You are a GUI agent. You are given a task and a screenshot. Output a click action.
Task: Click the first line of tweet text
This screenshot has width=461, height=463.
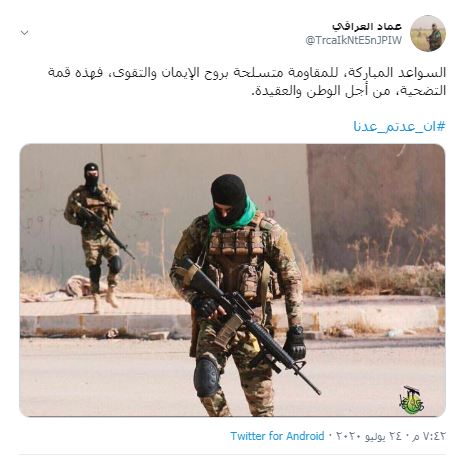point(247,73)
